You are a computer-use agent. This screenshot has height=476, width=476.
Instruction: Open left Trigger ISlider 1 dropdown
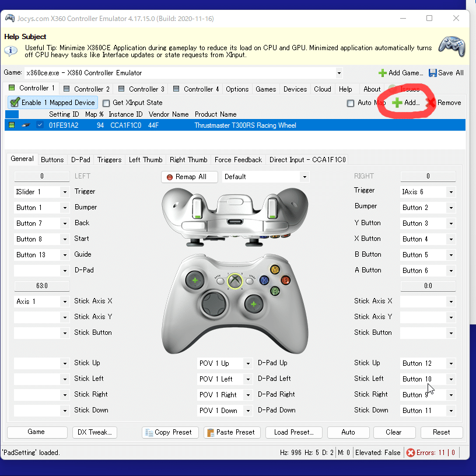click(65, 192)
